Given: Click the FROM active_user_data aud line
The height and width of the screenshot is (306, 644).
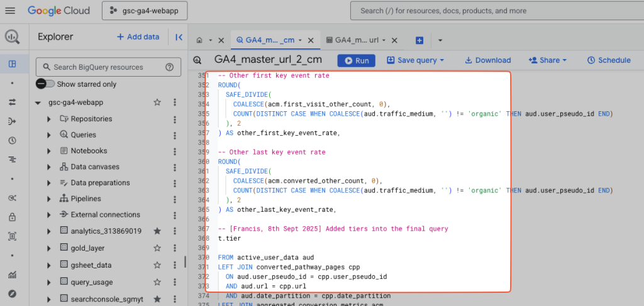Looking at the screenshot, I should click(266, 258).
